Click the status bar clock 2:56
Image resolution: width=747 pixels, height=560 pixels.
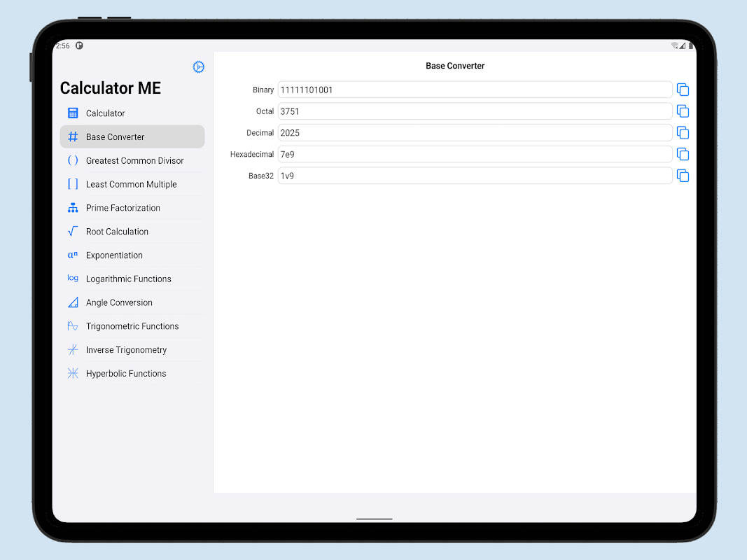[x=62, y=45]
